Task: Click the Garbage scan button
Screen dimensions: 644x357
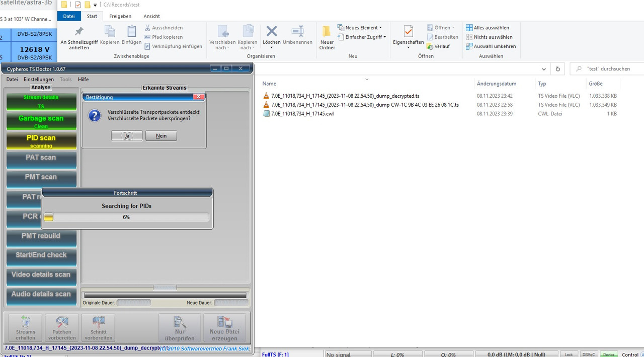Action: click(x=41, y=121)
